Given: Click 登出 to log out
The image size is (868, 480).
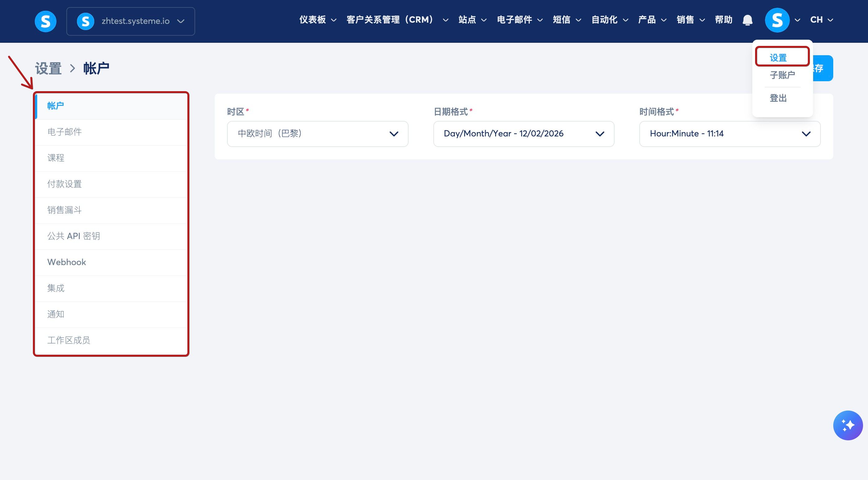Looking at the screenshot, I should point(778,98).
